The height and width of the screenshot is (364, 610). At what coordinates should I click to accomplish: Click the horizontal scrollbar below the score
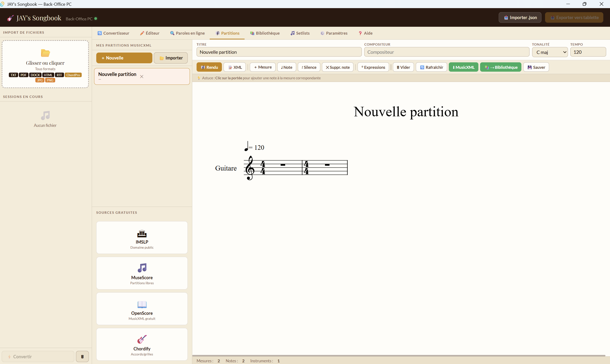click(399, 355)
